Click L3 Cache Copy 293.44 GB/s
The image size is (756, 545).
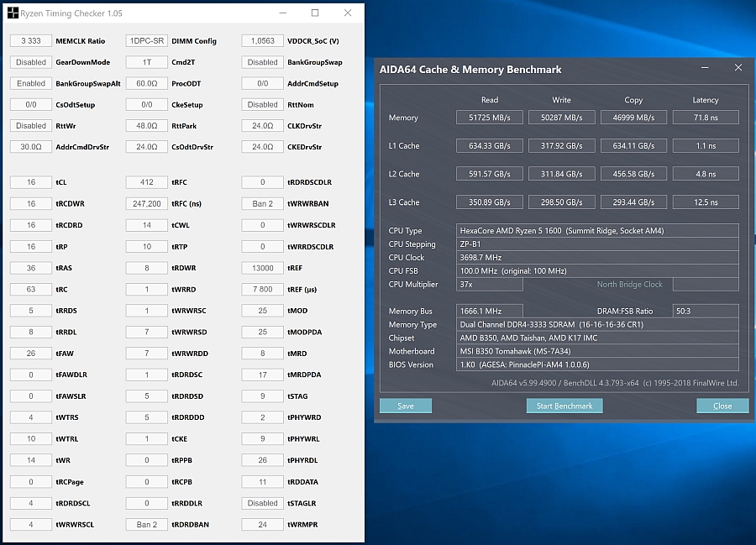[x=633, y=202]
